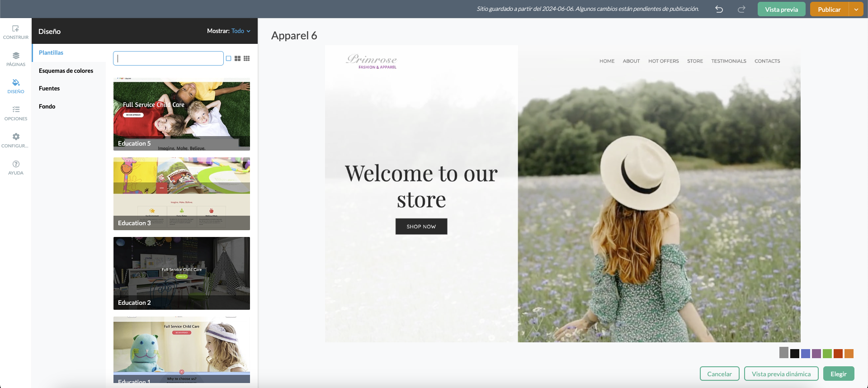Screen dimensions: 868x388
Task: Switch to single-column template view
Action: tap(229, 58)
